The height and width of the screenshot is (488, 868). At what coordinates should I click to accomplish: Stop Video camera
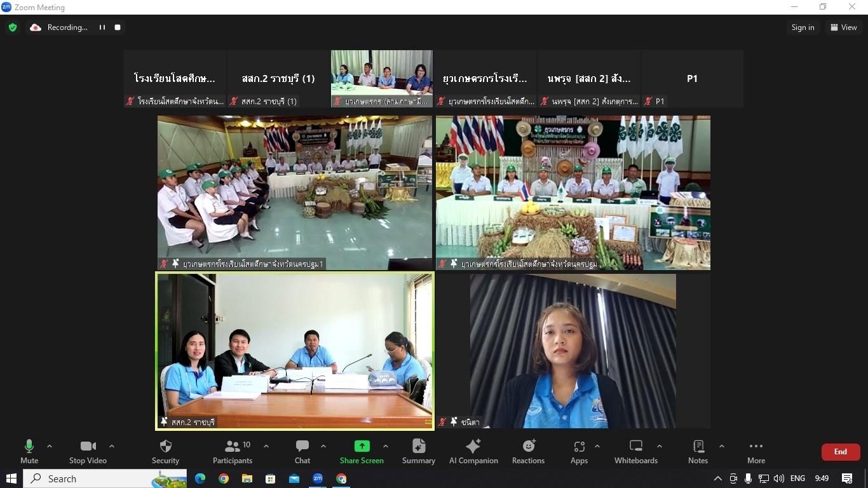pos(88,451)
